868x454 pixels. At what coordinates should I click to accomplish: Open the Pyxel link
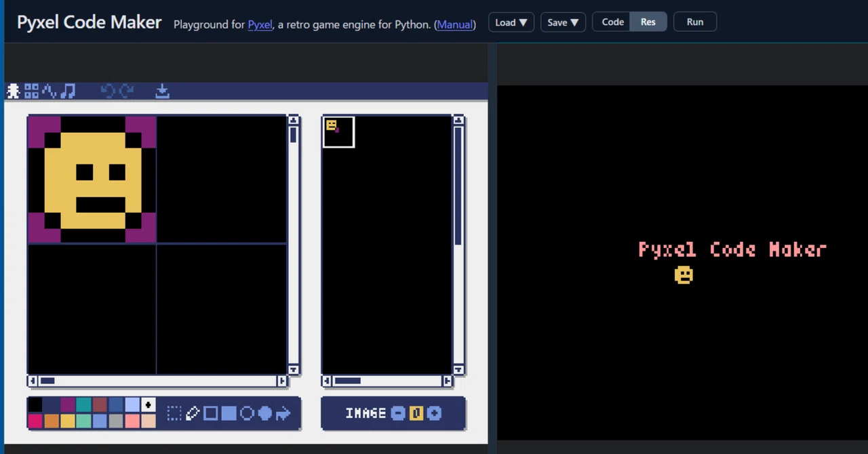[x=260, y=24]
